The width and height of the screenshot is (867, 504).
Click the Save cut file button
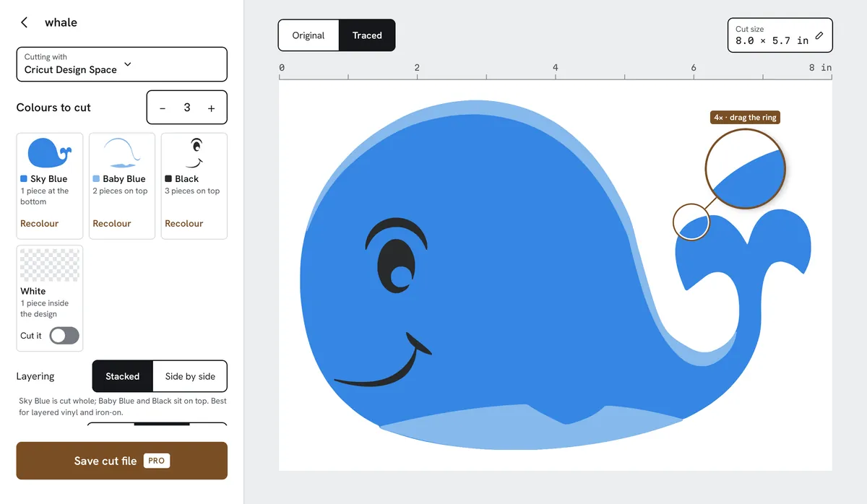(121, 461)
